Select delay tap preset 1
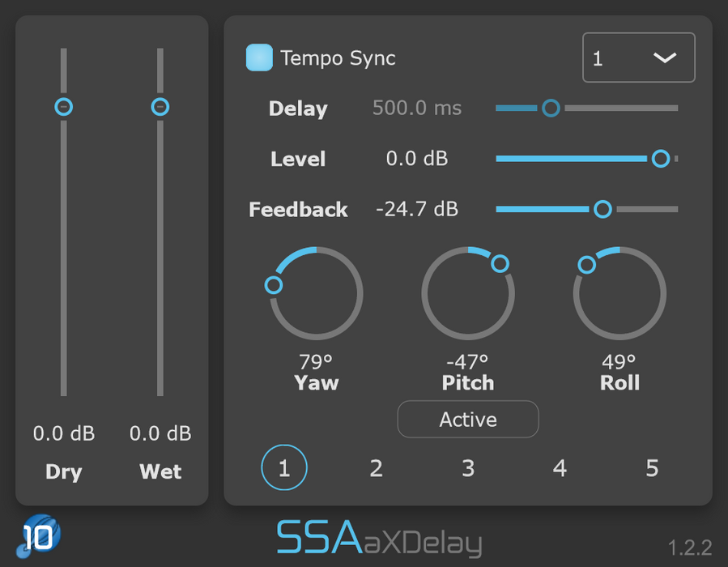 (x=284, y=467)
